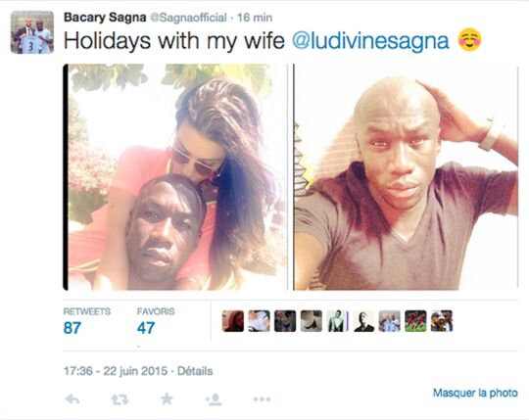Open the right selfie photo
The height and width of the screenshot is (420, 529).
[406, 177]
